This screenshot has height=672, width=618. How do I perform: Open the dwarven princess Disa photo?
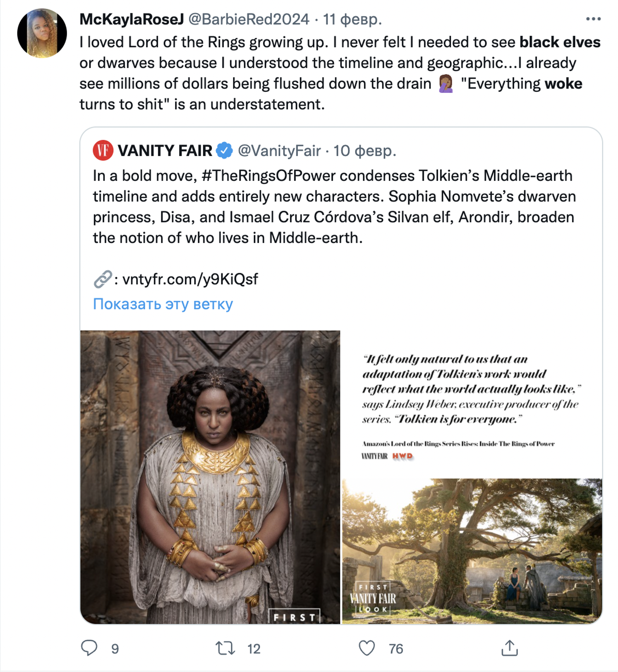click(x=210, y=477)
